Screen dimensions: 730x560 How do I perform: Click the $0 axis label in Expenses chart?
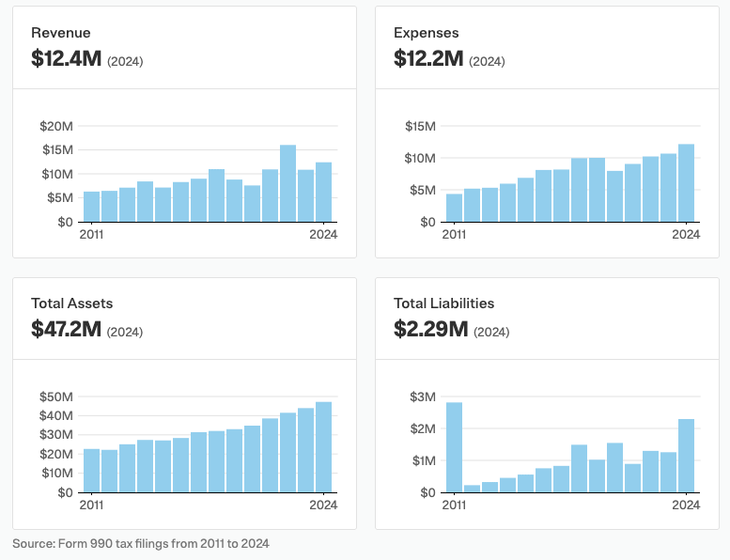[x=427, y=222]
